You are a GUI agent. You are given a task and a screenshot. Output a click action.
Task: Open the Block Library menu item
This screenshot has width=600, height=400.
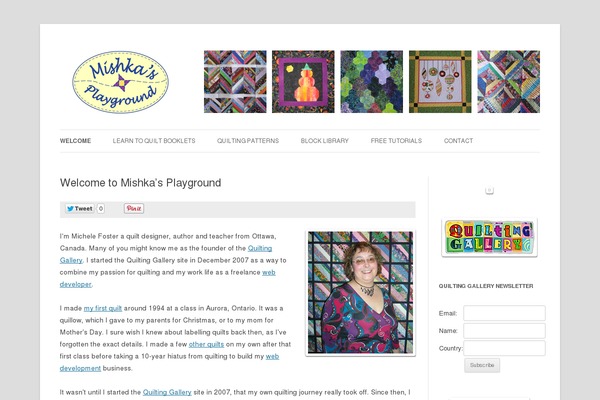(324, 141)
